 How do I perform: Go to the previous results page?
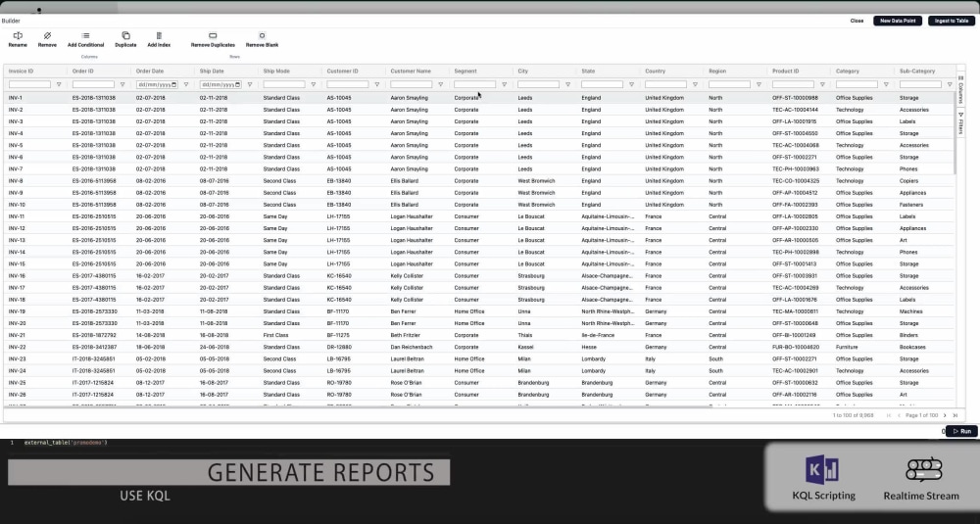click(x=899, y=415)
